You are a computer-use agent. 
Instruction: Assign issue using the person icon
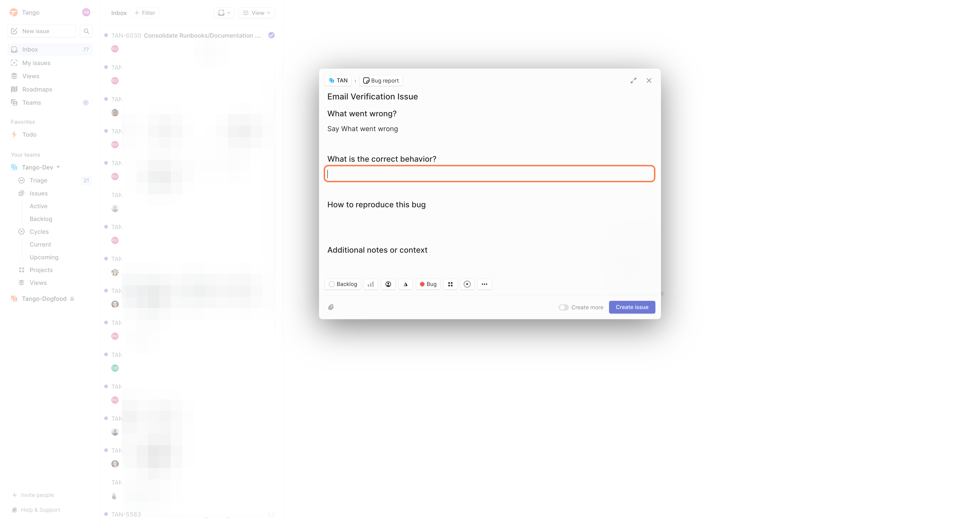point(388,284)
